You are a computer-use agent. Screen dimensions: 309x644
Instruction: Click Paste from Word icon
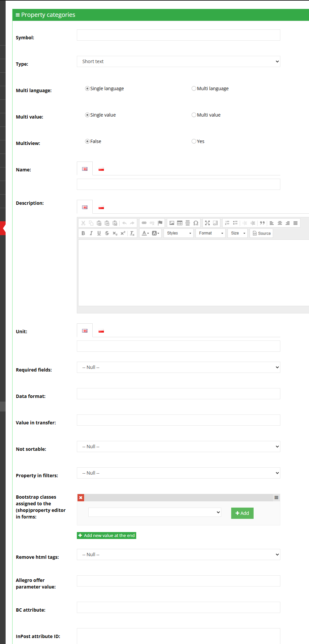click(115, 223)
